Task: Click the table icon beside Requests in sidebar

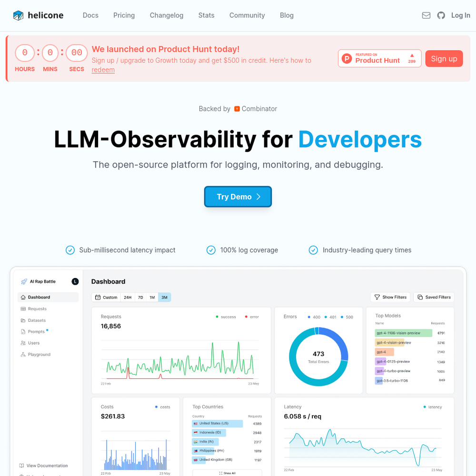Action: 23,309
